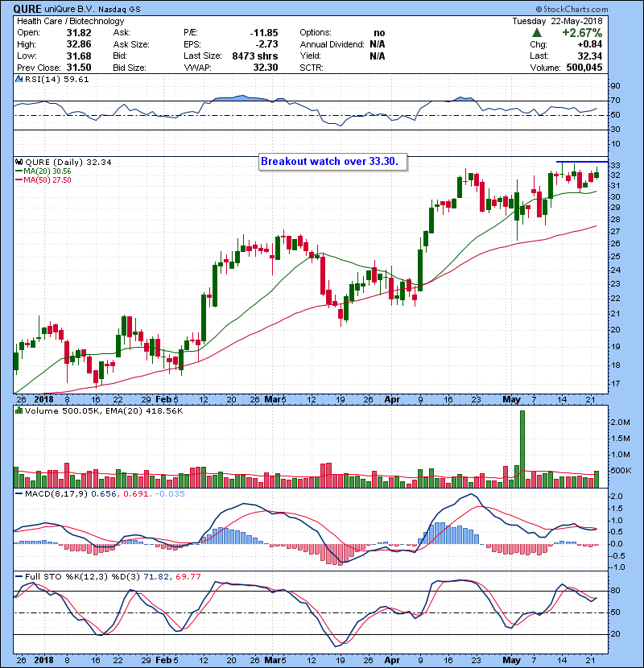Click the Bid Size label
Viewport: 644px width, 668px height.
130,68
